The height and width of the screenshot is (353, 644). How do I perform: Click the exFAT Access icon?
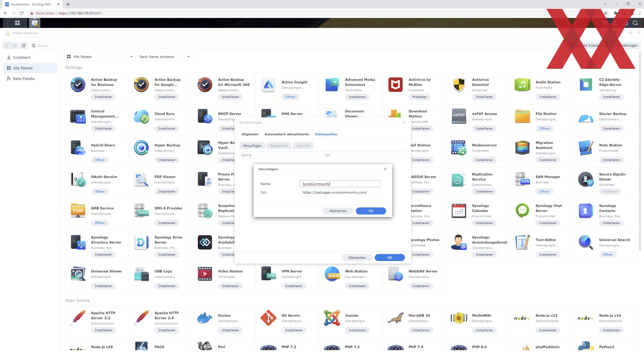click(459, 116)
